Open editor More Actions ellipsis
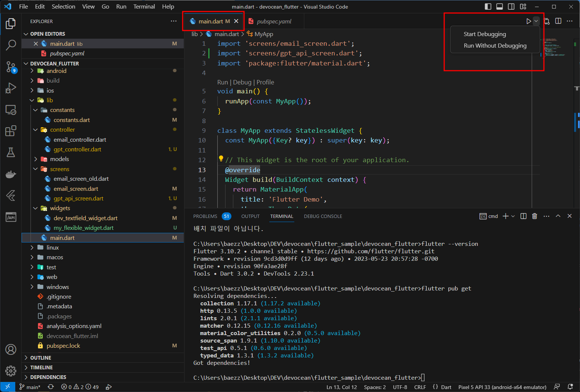580x392 pixels. click(570, 21)
